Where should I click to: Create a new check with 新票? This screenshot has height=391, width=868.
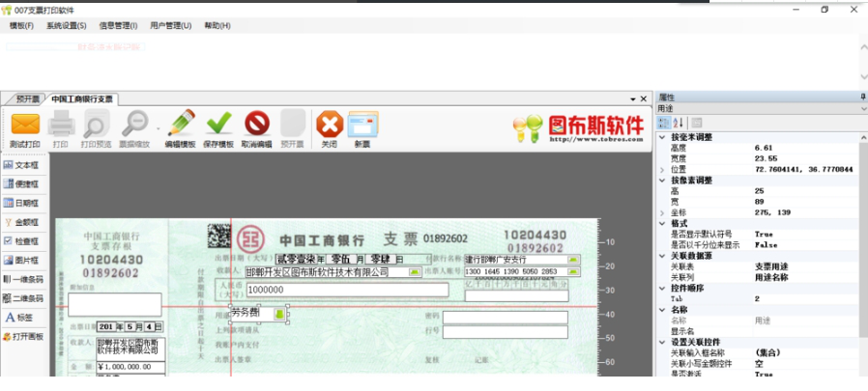pyautogui.click(x=362, y=125)
